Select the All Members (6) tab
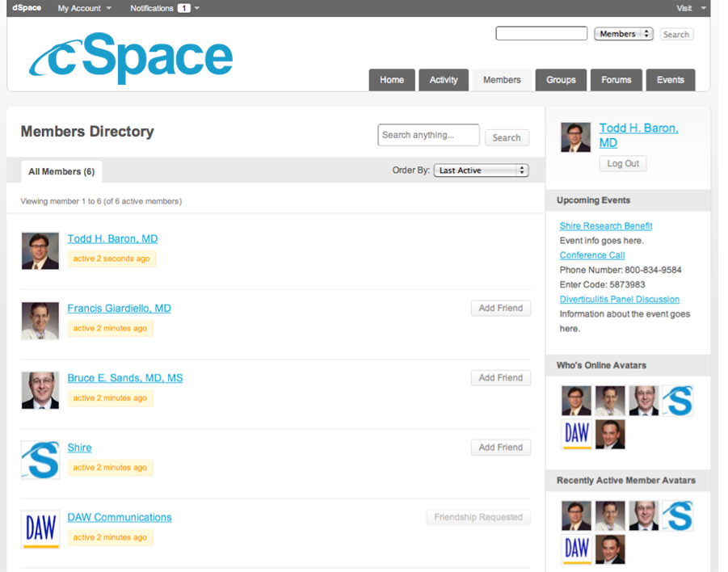 click(61, 171)
